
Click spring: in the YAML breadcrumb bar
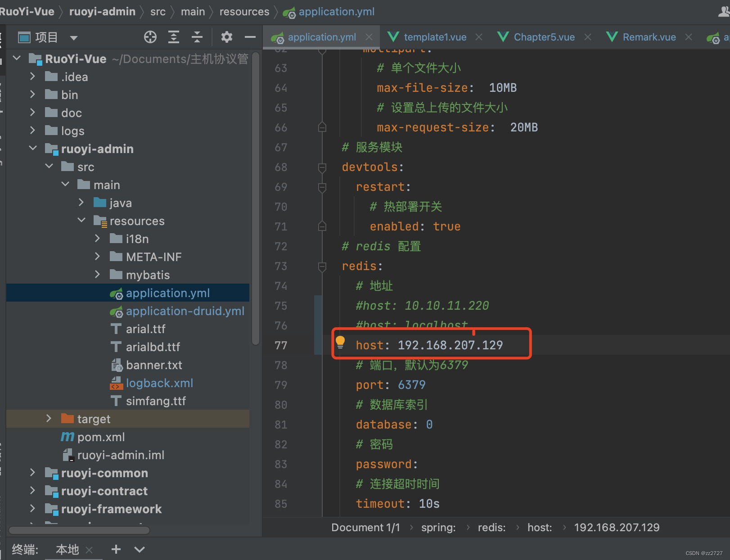[438, 527]
